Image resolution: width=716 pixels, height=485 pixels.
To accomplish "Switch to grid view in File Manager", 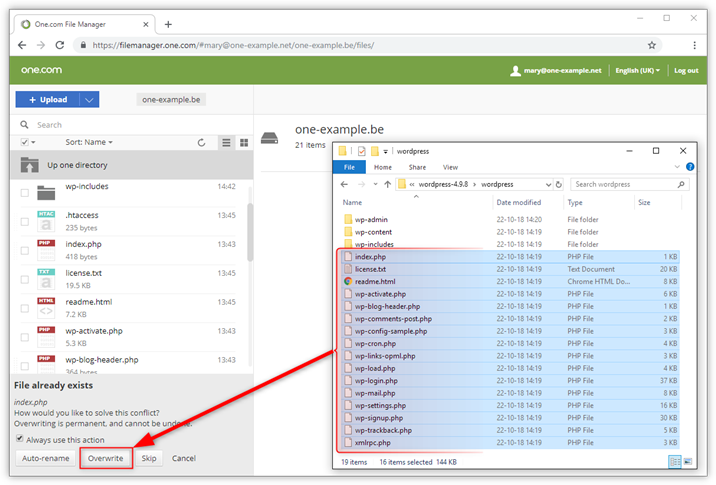I will pyautogui.click(x=244, y=142).
